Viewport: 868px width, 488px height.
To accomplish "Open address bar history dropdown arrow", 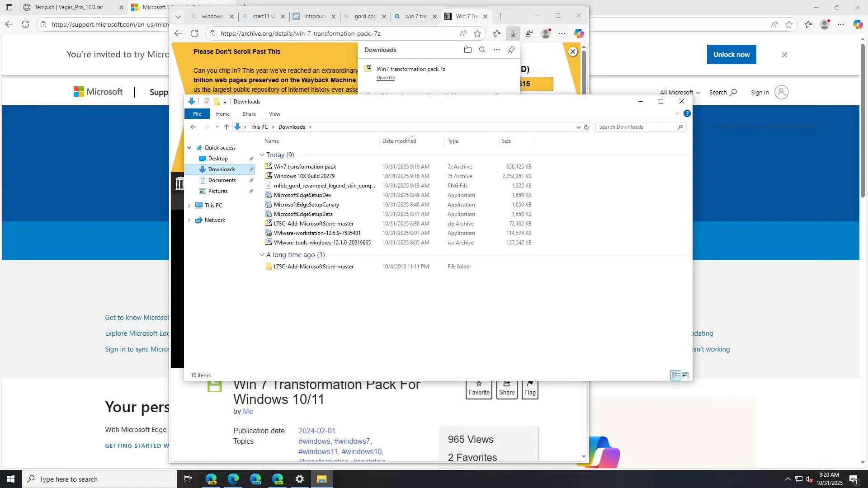I will [x=578, y=127].
